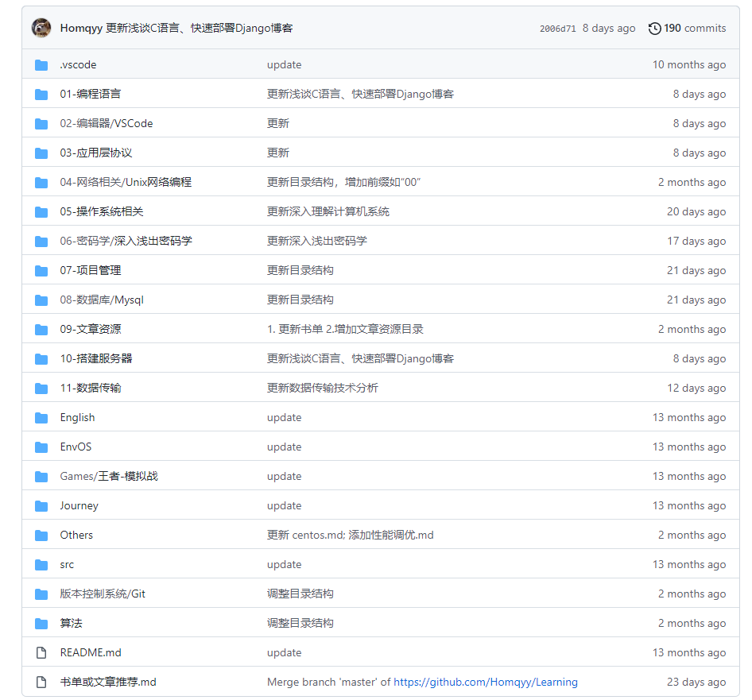
Task: Click the folder icon beside 01-编程语言
Action: (41, 95)
